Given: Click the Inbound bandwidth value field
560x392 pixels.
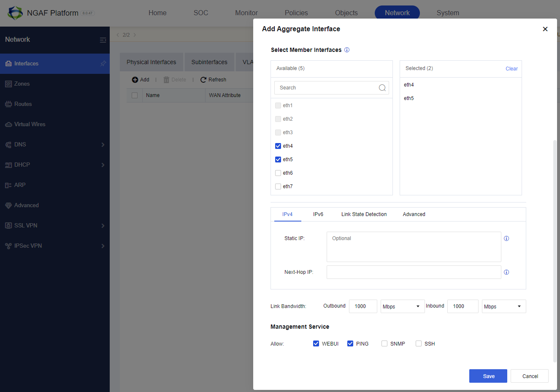Looking at the screenshot, I should click(463, 306).
